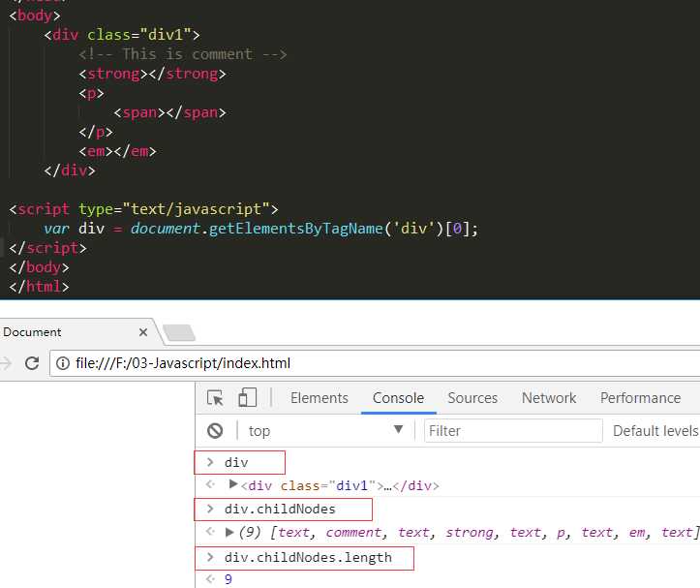Click the closing '</script>' tag line
This screenshot has height=588, width=700.
47,248
